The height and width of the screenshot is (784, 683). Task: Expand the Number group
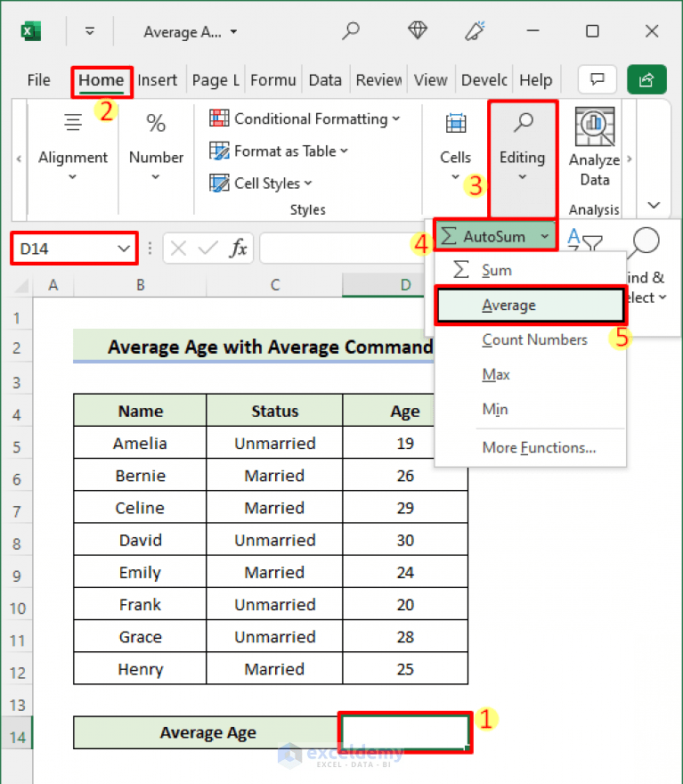(157, 146)
